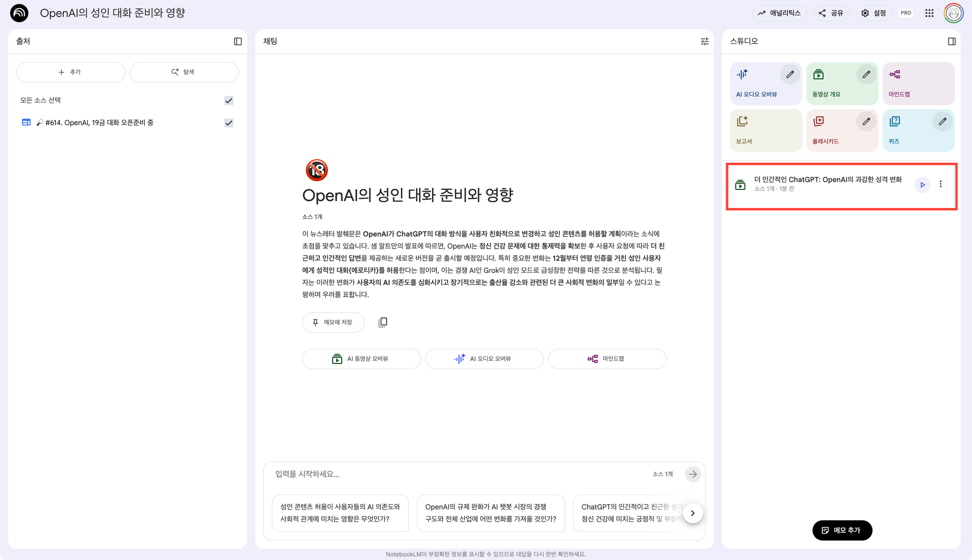
Task: Open more options for video overview item
Action: 940,184
